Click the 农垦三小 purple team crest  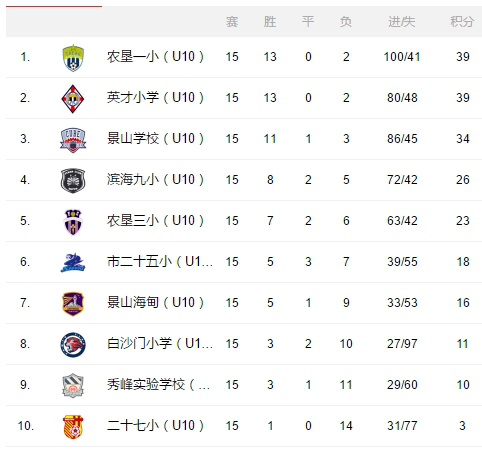(x=73, y=222)
